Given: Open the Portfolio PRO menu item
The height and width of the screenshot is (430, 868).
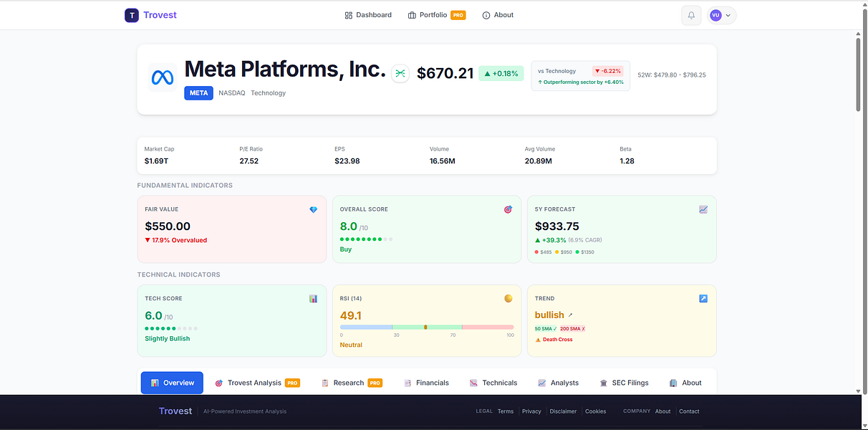Looking at the screenshot, I should point(437,15).
